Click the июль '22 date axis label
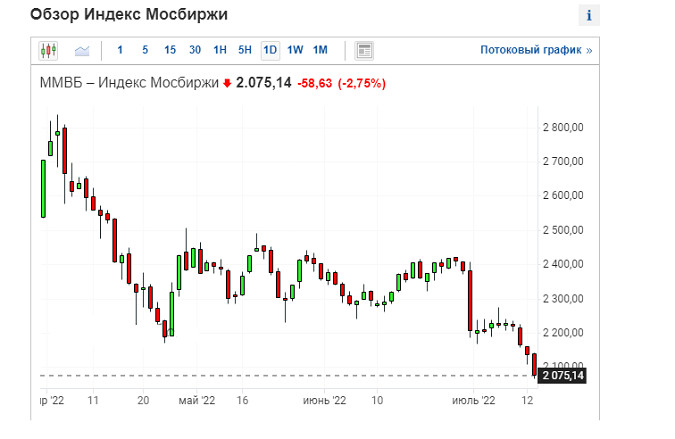 click(474, 400)
